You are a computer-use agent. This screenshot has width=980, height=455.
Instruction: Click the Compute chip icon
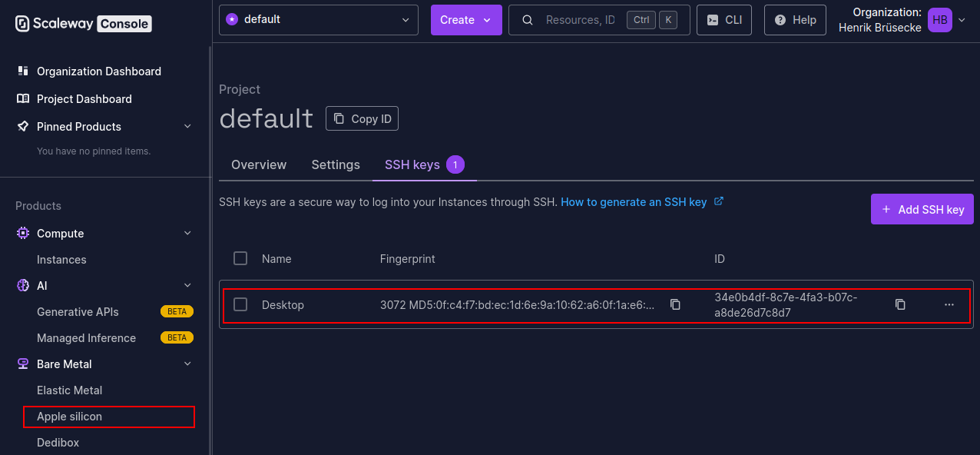pyautogui.click(x=23, y=233)
